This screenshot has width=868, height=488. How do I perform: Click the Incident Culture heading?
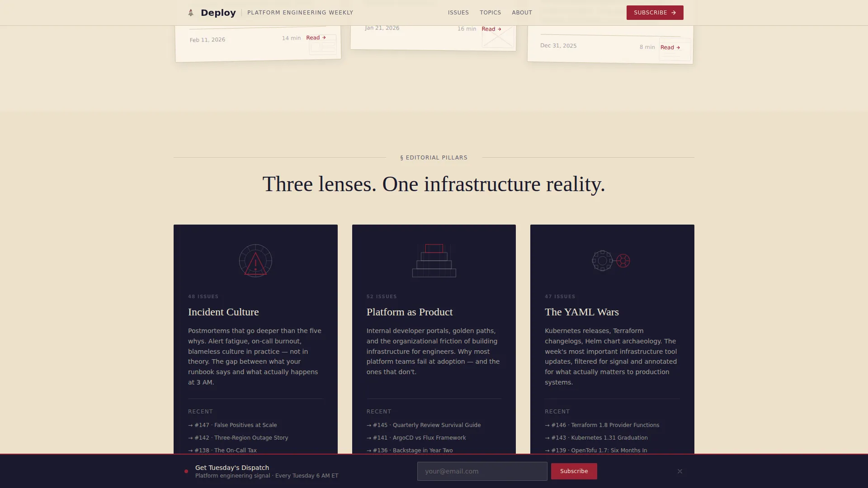tap(223, 312)
